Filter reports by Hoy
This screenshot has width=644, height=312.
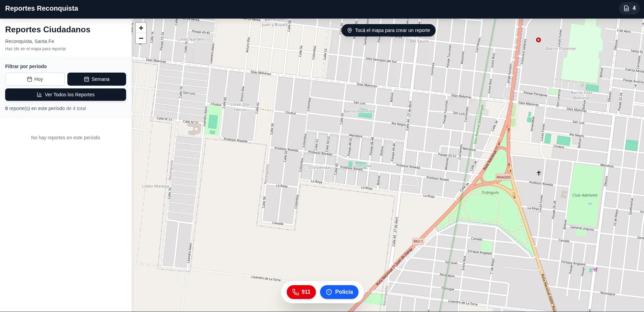pos(35,79)
